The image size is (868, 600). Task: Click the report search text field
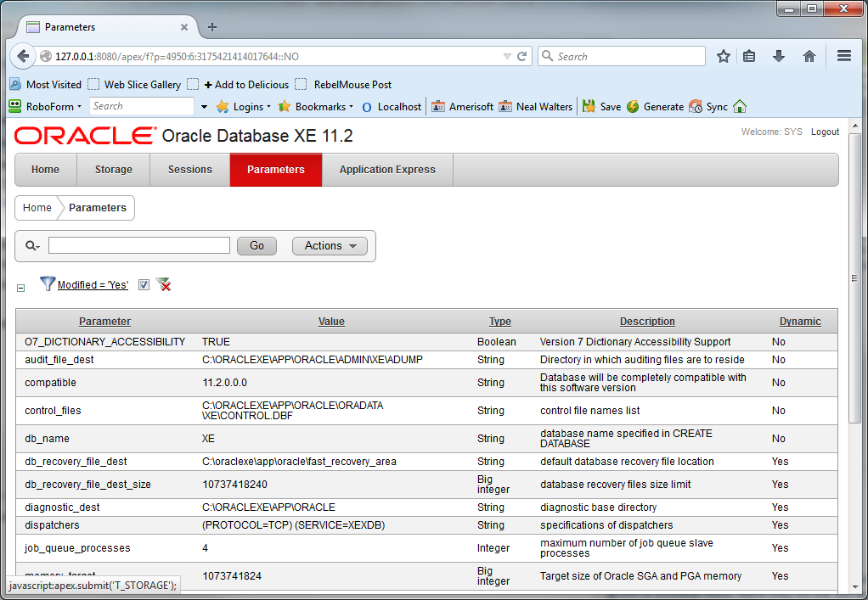pyautogui.click(x=139, y=245)
